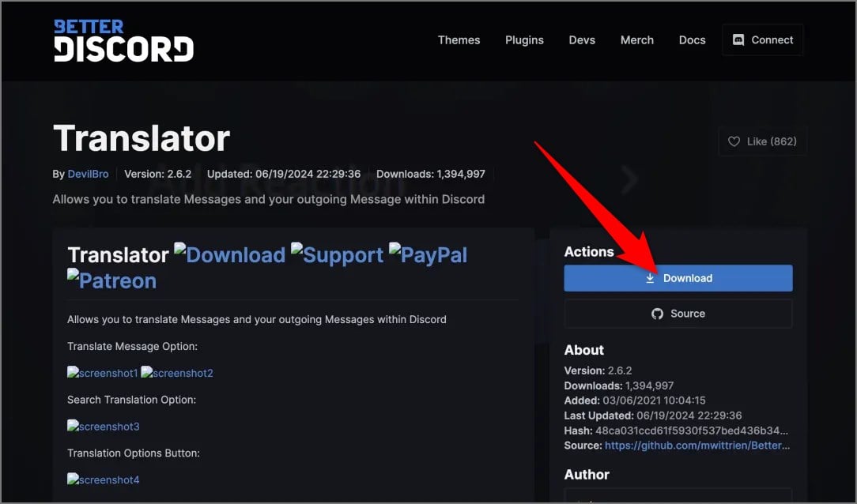Image resolution: width=857 pixels, height=504 pixels.
Task: Open the Patreon badge link
Action: 112,280
